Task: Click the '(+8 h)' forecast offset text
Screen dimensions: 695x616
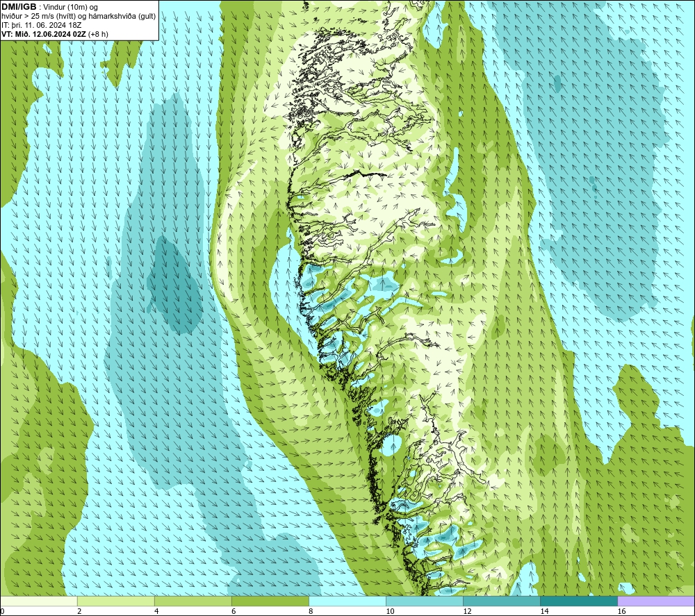Action: pos(98,34)
